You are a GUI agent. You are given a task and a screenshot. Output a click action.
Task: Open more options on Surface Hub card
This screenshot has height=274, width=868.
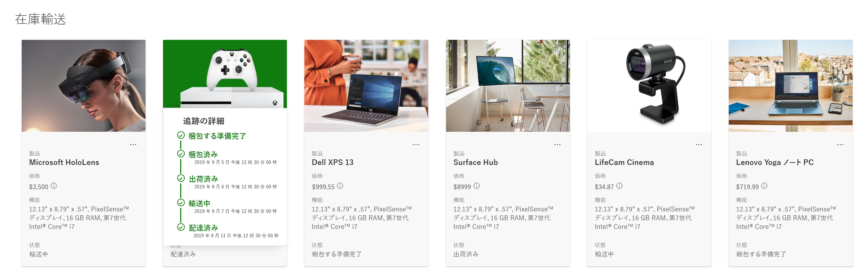pyautogui.click(x=557, y=145)
